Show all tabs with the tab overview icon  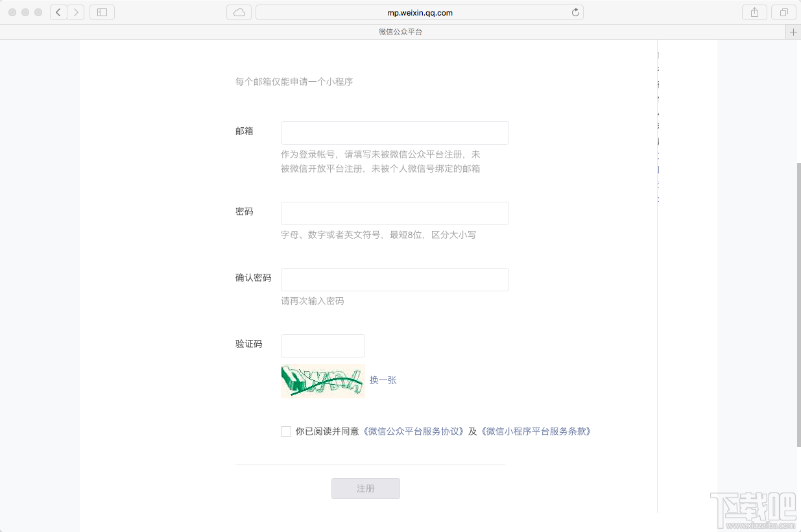click(x=784, y=12)
